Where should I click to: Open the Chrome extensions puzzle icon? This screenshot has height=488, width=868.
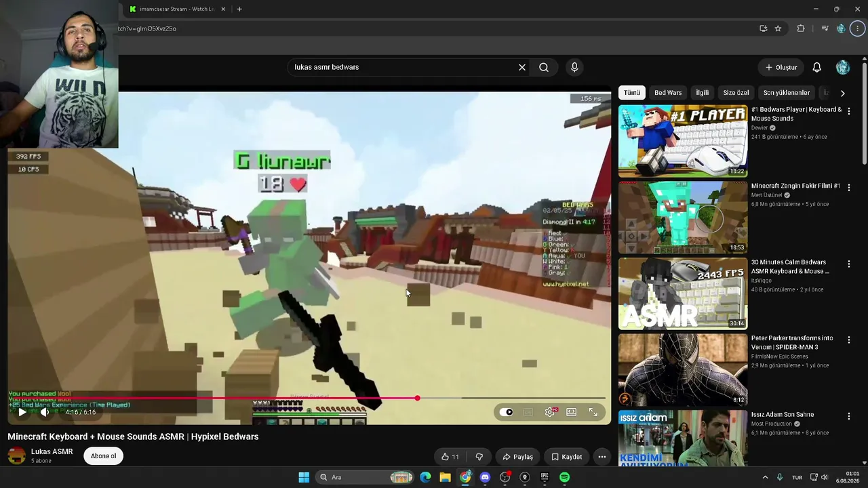coord(801,28)
